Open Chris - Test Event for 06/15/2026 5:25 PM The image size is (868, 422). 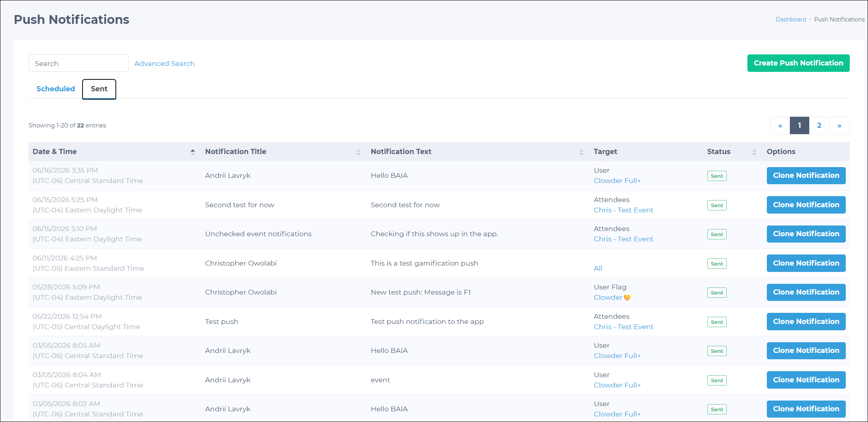coord(623,210)
